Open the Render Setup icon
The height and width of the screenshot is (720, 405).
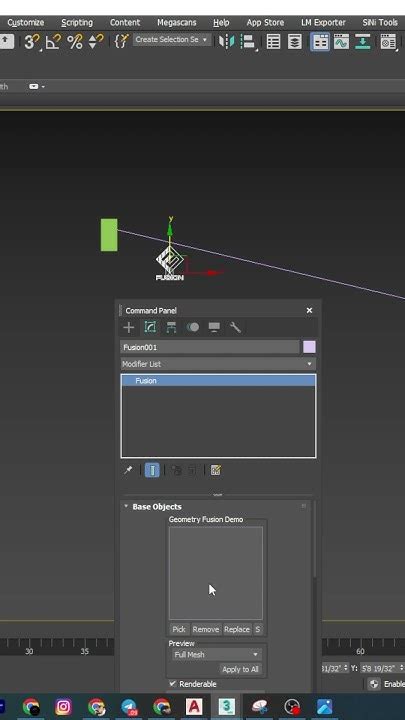(x=388, y=42)
